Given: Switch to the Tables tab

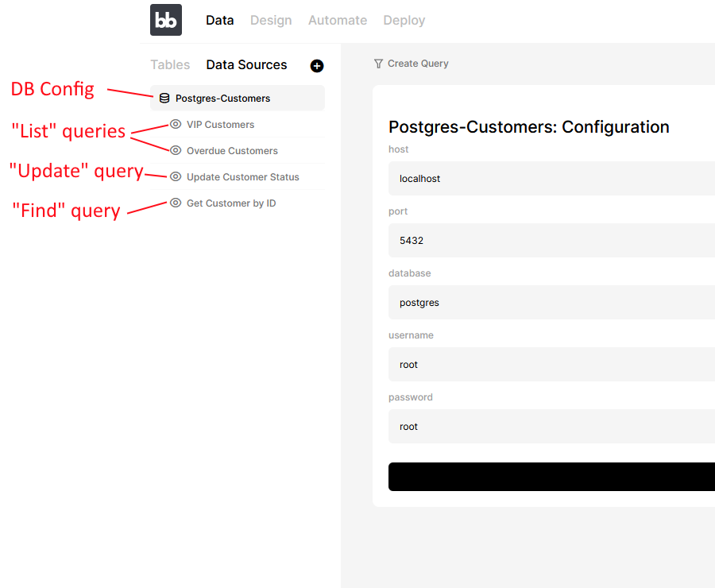Looking at the screenshot, I should point(169,64).
